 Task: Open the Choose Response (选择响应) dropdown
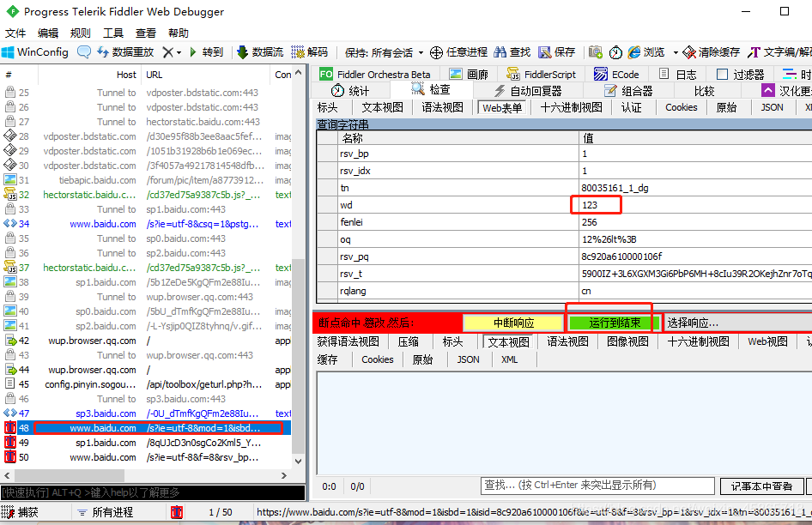click(x=738, y=323)
